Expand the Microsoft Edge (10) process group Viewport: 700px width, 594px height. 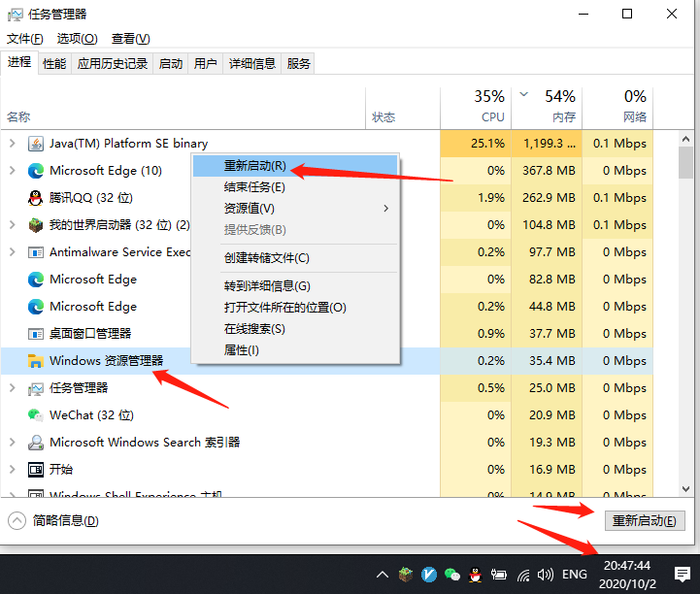[13, 171]
